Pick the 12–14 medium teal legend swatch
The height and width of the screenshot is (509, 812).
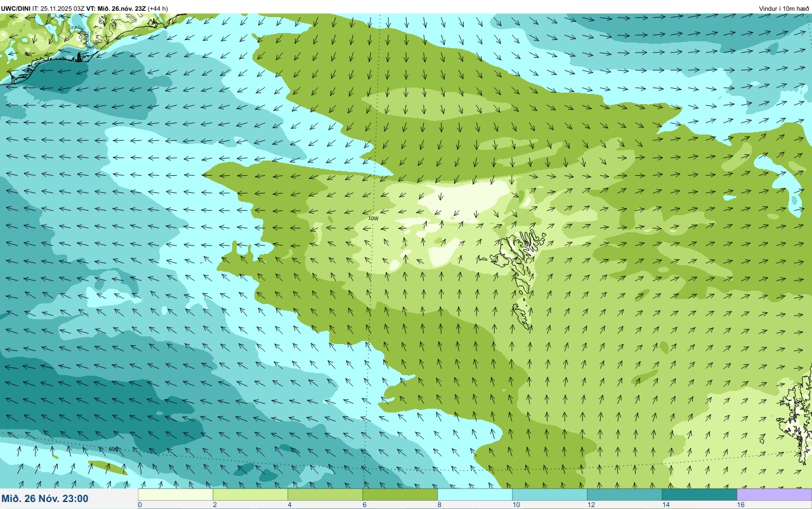(x=624, y=494)
